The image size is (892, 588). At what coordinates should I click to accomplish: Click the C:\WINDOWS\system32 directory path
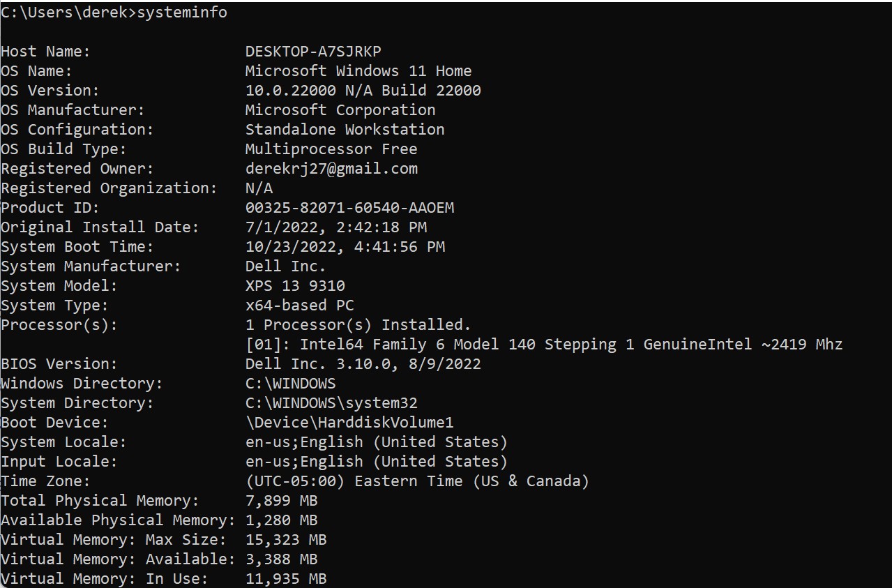(331, 403)
